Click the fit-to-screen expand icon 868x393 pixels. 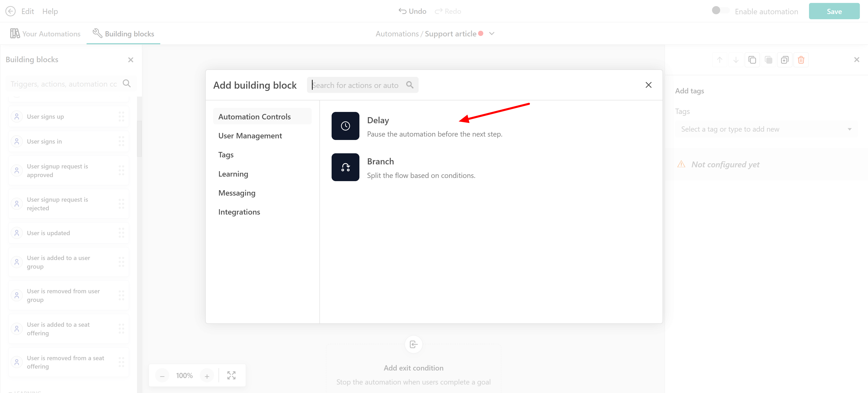[x=231, y=375]
